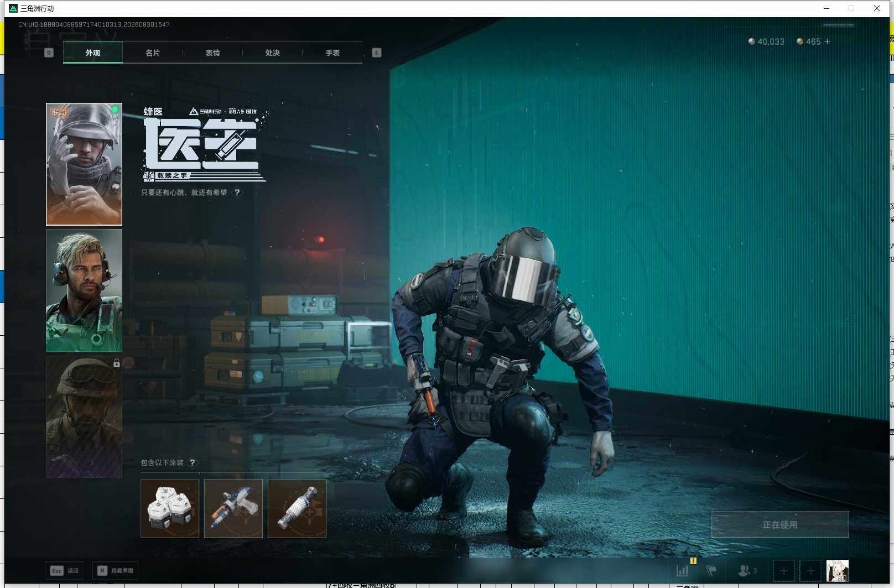Click the 救赎之手 skin subtitle
894x588 pixels.
172,175
